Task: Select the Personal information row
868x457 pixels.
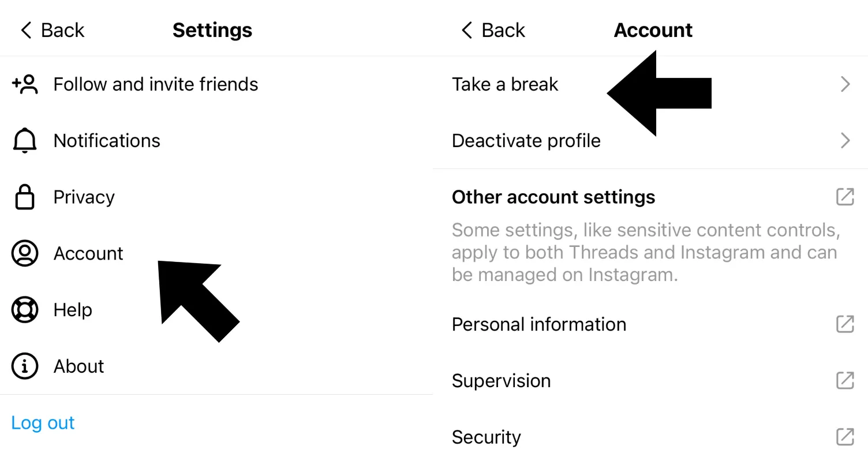Action: point(538,324)
